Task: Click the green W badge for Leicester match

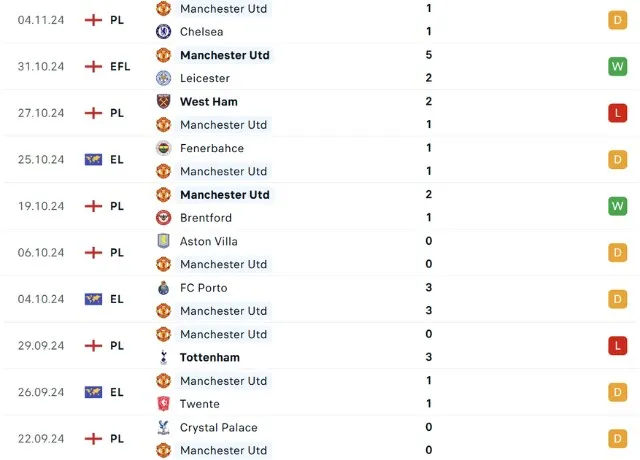Action: click(618, 66)
